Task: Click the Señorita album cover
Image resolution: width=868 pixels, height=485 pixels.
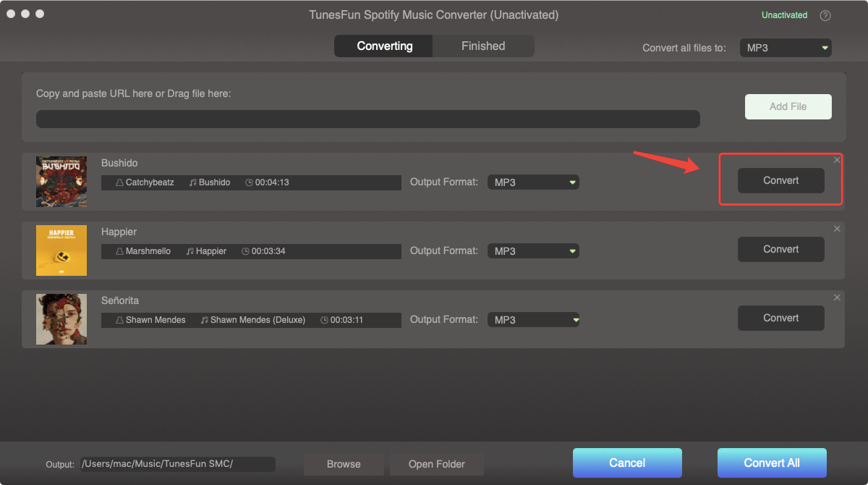Action: click(x=61, y=319)
